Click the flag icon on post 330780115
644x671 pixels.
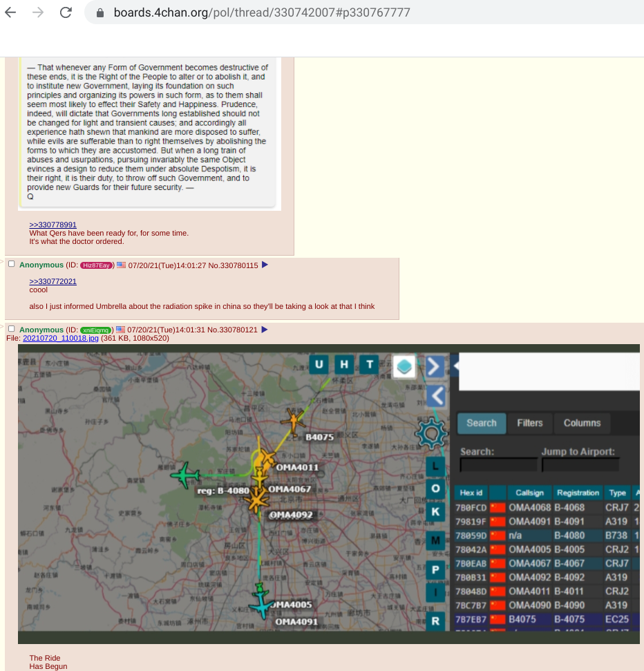coord(122,265)
